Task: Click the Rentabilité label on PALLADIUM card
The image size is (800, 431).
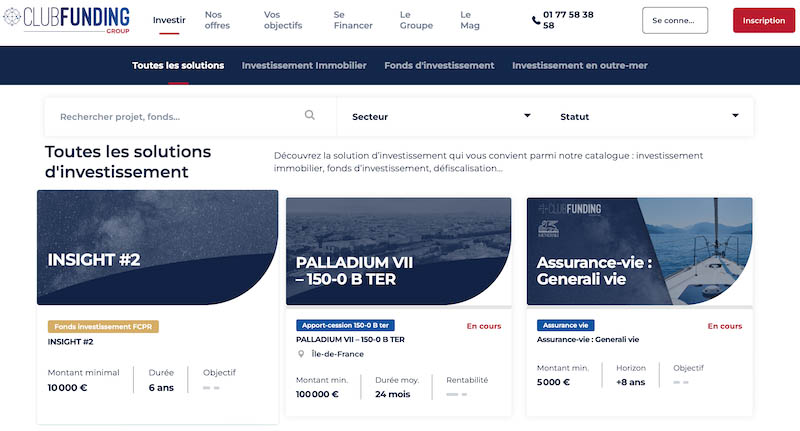Action: tap(467, 380)
